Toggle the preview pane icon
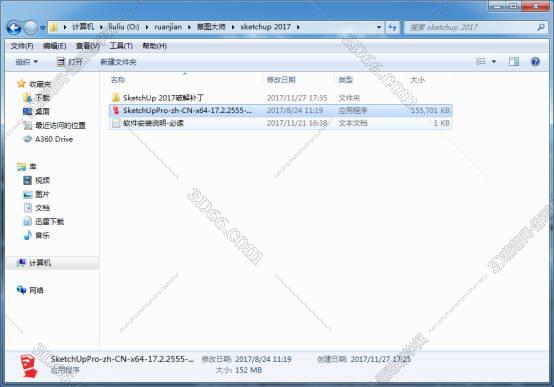554x387 pixels. pos(514,62)
